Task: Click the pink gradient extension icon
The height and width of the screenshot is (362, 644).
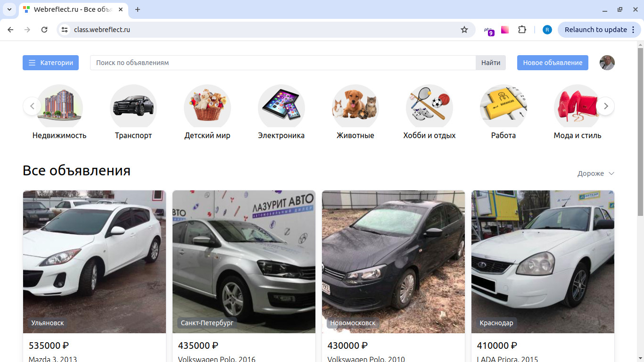Action: pos(505,30)
